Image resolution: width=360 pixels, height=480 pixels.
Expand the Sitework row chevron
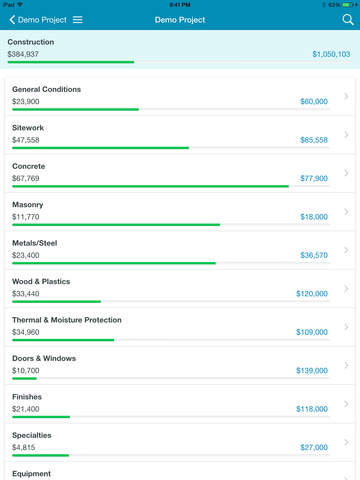346,135
